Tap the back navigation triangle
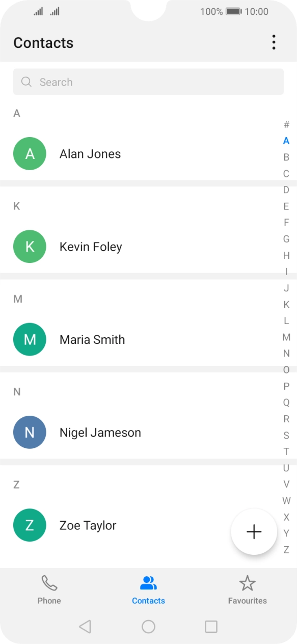 [x=85, y=627]
